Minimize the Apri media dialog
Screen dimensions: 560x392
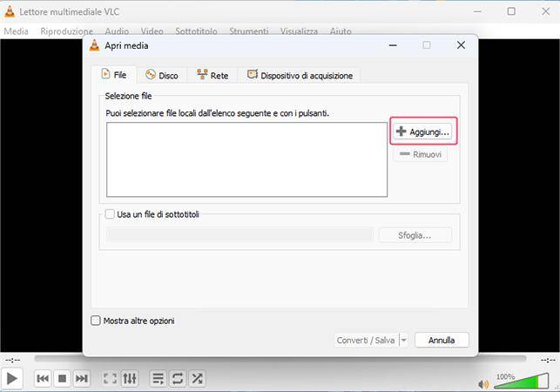click(x=393, y=45)
